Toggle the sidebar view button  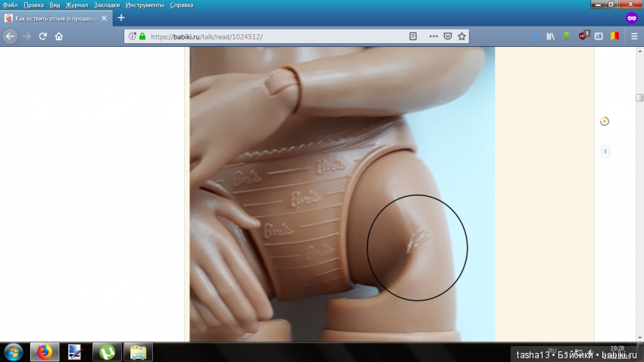pyautogui.click(x=599, y=36)
